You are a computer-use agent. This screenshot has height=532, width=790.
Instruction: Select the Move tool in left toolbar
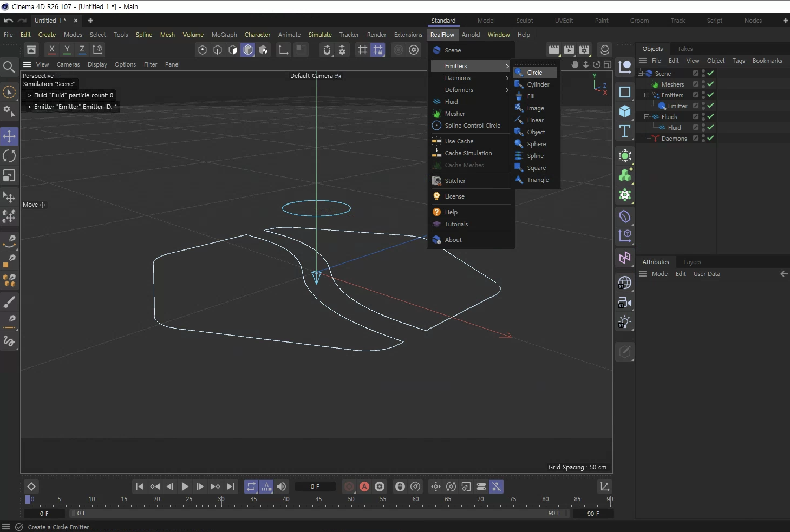coord(9,136)
